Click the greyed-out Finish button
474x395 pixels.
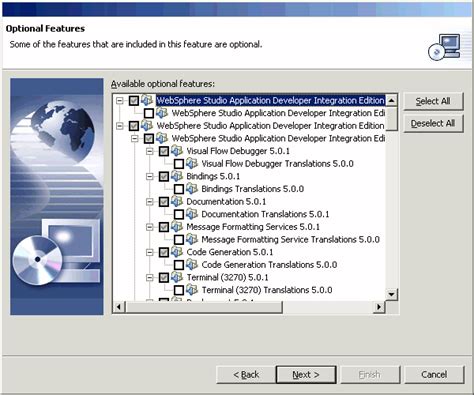pos(369,375)
